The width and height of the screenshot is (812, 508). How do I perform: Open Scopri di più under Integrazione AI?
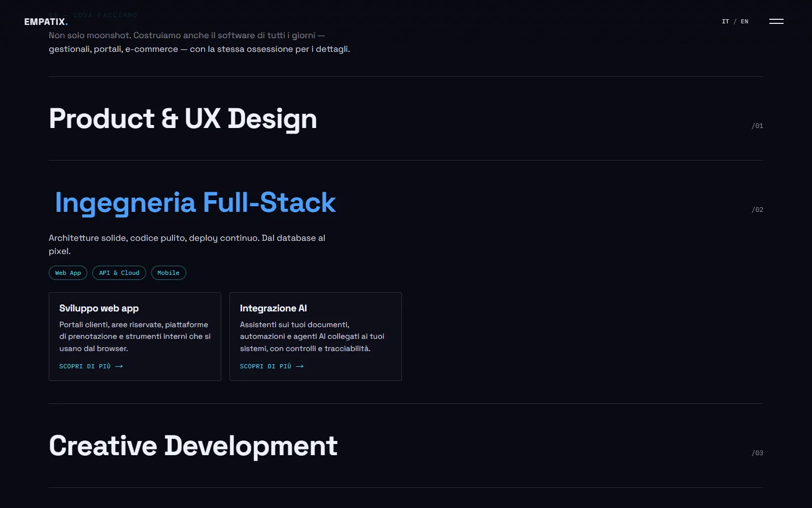point(272,366)
